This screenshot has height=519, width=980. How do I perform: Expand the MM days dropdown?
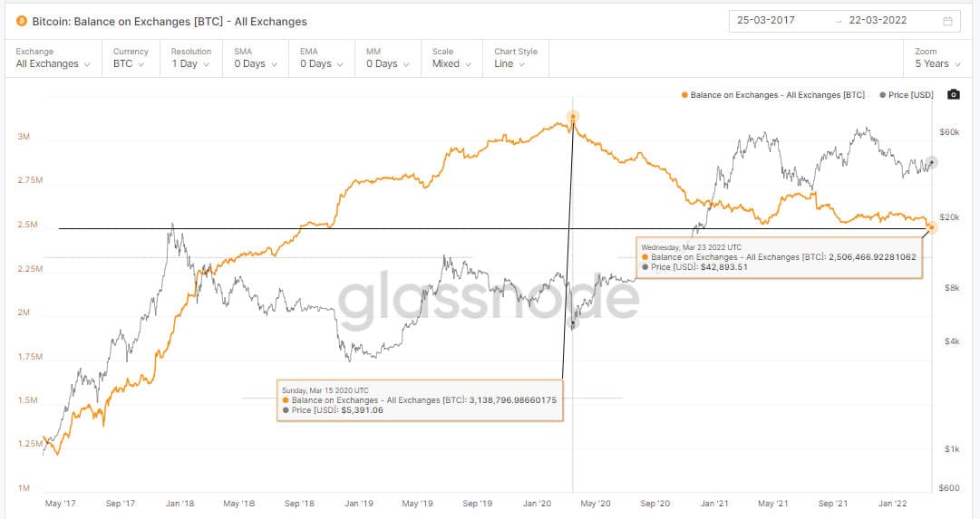coord(386,64)
